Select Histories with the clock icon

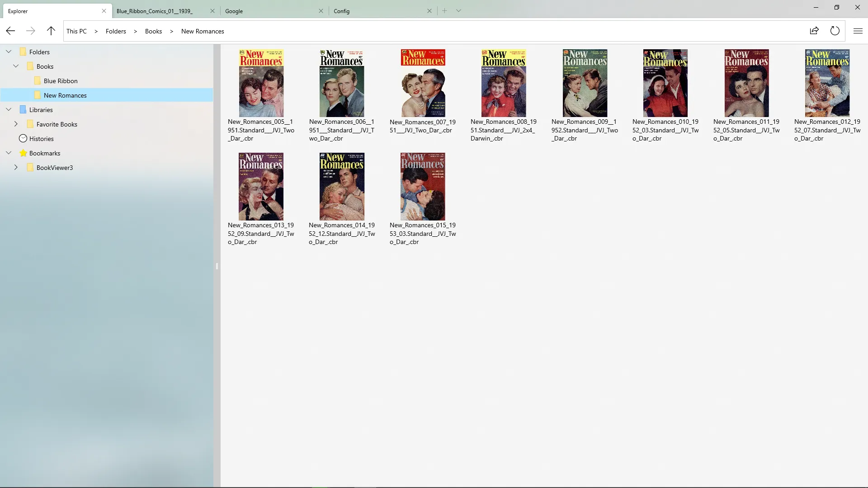point(42,138)
